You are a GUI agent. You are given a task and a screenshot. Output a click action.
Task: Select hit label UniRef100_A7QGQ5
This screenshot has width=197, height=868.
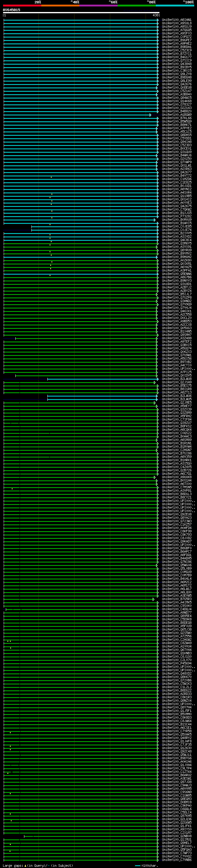pyautogui.click(x=177, y=30)
